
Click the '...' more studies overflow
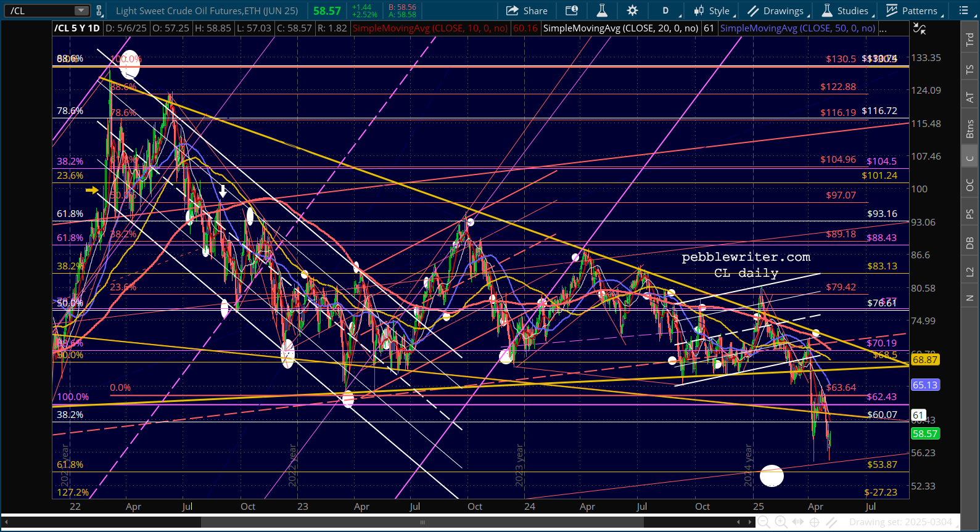coord(883,28)
